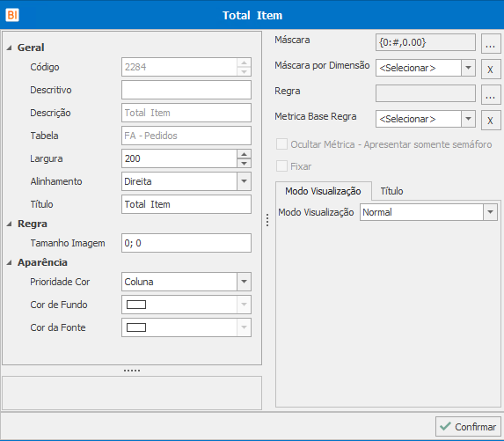Open the Máscara por Dimensão dropdown
The width and height of the screenshot is (504, 441).
tap(468, 68)
